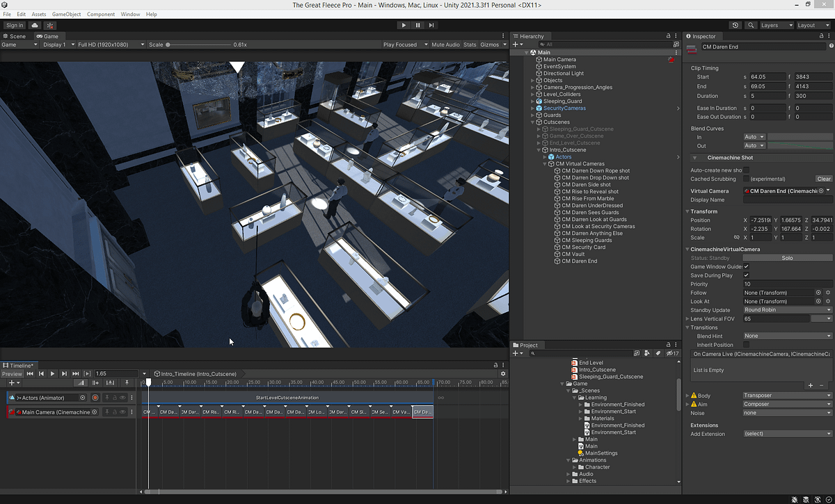Enable recording on the Actors Animator track

click(95, 398)
